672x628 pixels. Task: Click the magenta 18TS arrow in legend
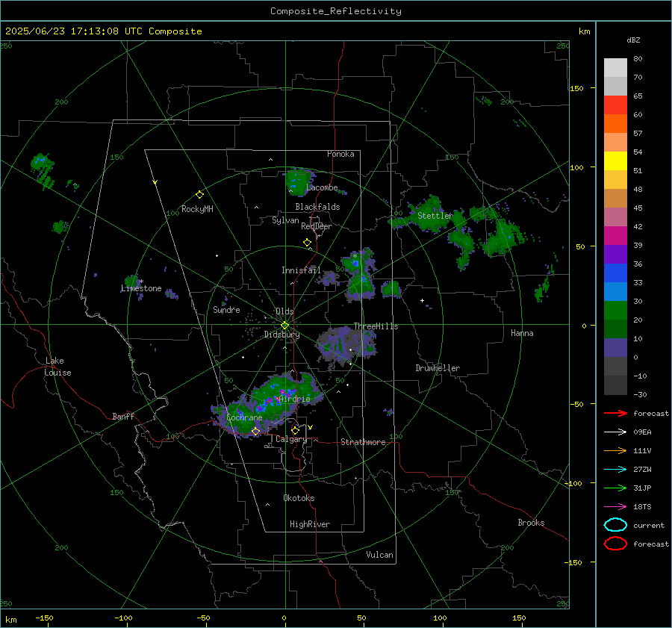pyautogui.click(x=615, y=507)
